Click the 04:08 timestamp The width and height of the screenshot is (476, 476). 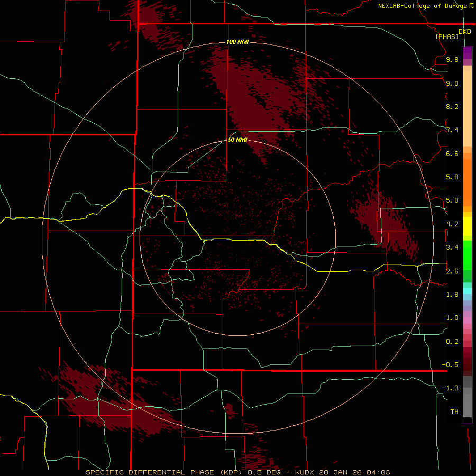tap(378, 472)
